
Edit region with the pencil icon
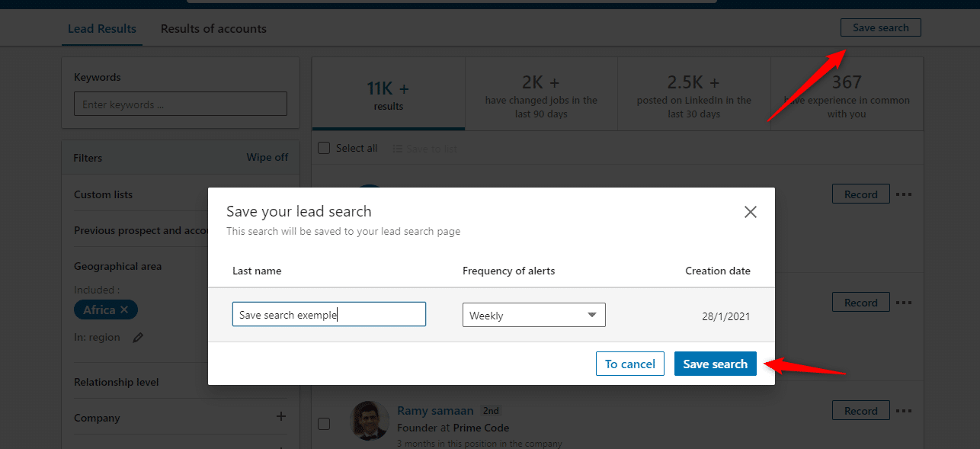click(x=138, y=338)
